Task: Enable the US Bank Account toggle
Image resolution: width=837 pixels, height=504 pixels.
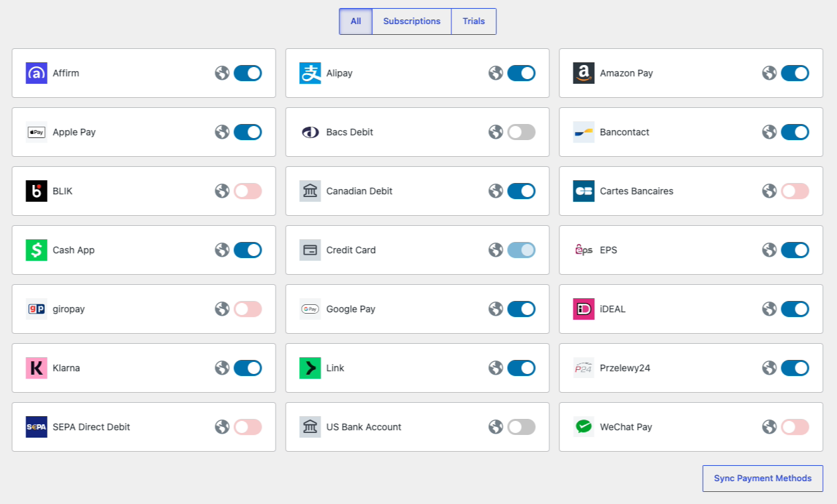Action: click(x=521, y=427)
